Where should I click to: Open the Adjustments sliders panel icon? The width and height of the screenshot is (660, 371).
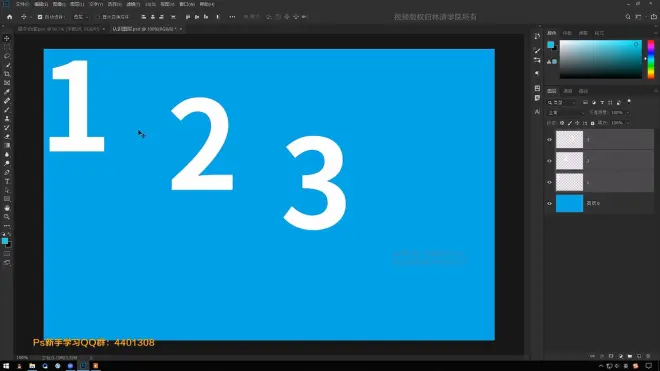(x=537, y=61)
